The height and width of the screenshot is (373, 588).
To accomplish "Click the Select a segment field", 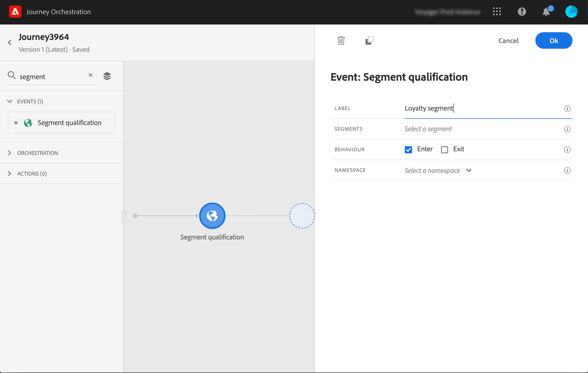I will pyautogui.click(x=428, y=129).
